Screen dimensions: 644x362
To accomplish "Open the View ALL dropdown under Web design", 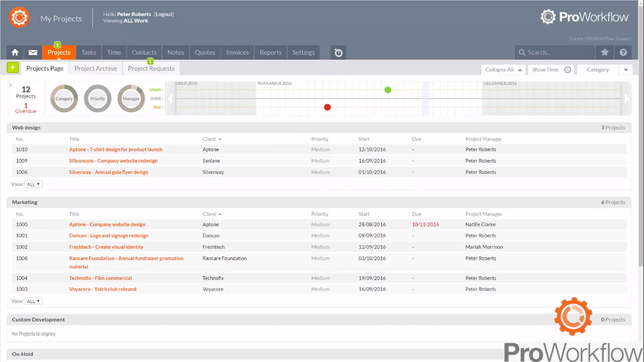I will 33,184.
